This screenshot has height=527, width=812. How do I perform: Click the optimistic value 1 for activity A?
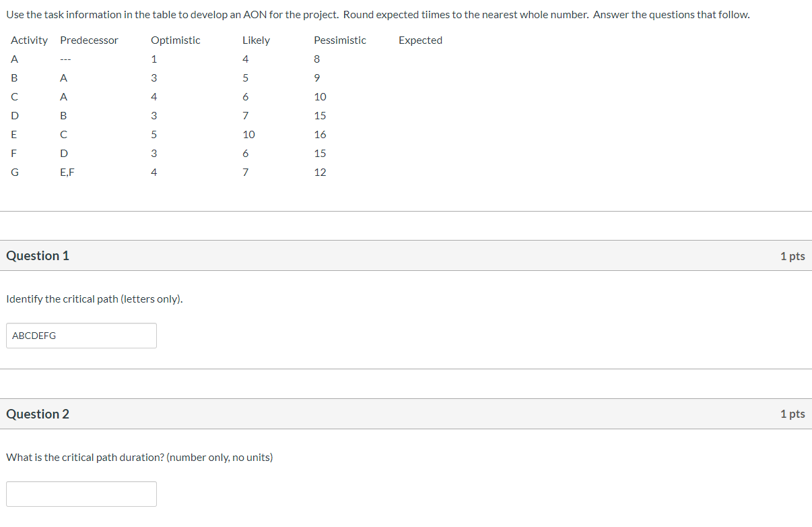click(154, 59)
